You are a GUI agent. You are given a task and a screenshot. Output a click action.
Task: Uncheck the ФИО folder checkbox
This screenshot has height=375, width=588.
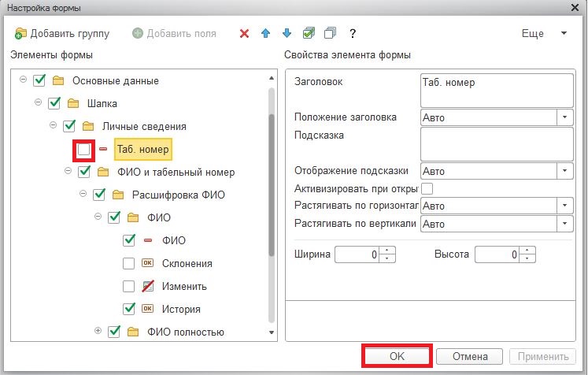tap(114, 217)
